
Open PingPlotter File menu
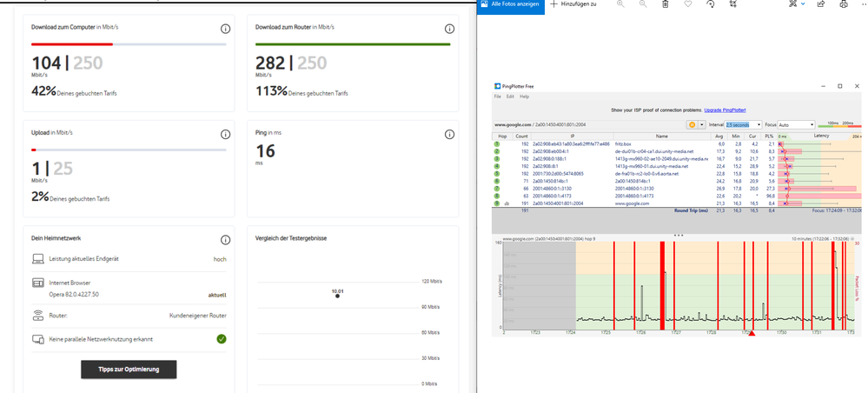[497, 97]
